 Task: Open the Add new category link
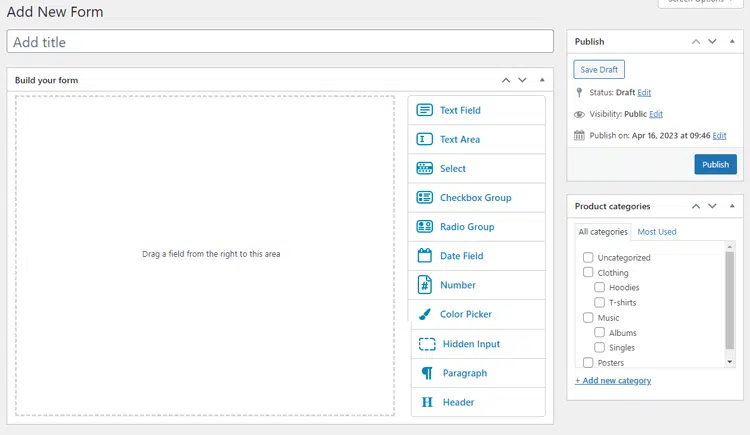(x=613, y=381)
